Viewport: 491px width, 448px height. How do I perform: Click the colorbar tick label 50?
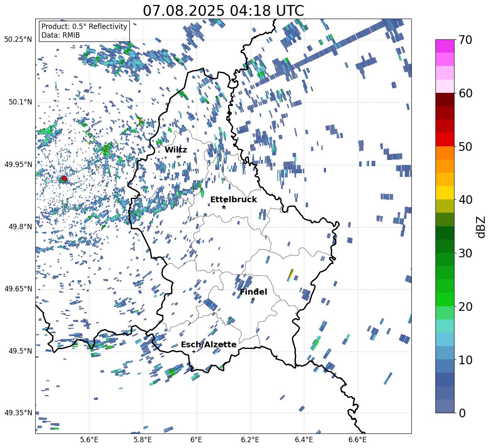point(465,146)
